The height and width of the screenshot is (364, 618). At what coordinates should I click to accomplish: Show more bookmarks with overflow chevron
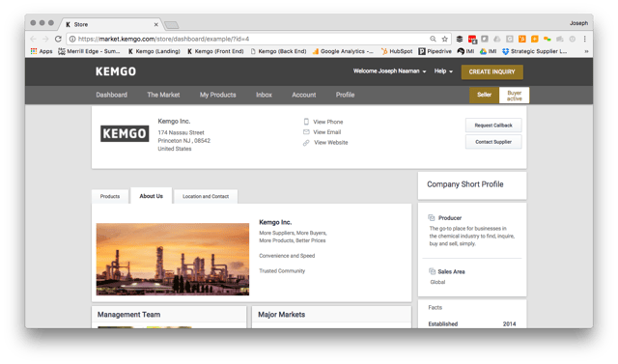click(x=586, y=51)
